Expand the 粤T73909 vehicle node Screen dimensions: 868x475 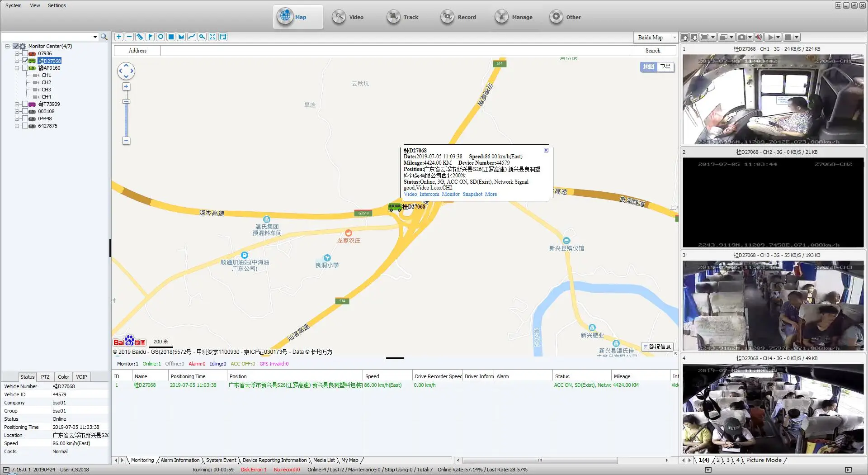[17, 104]
